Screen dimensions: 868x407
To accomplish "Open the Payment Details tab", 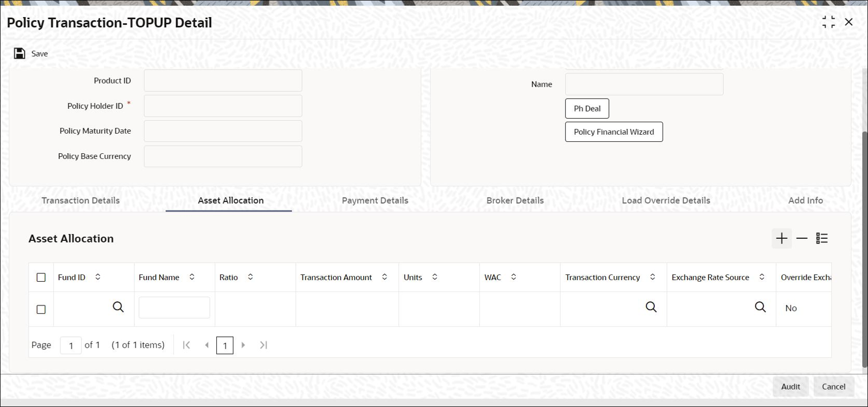I will (x=375, y=201).
